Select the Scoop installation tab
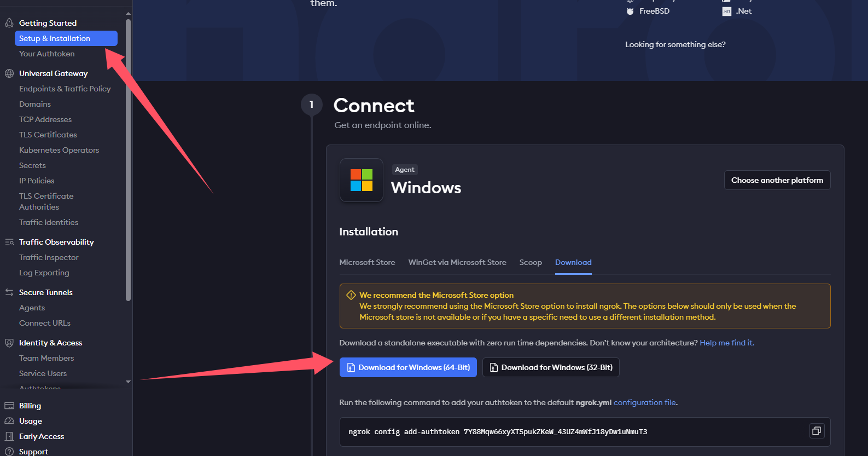868x456 pixels. coord(531,262)
